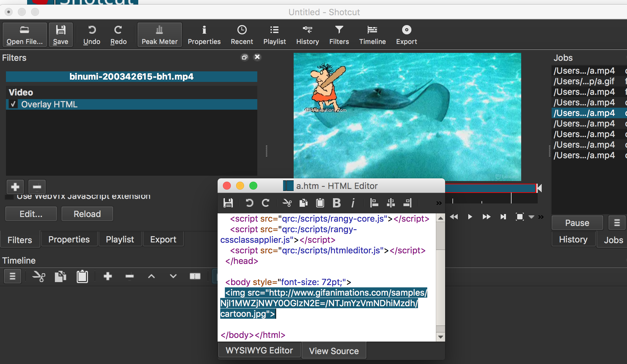Expand the HTML Editor overflow toolbar chevron
627x364 pixels.
pos(439,203)
